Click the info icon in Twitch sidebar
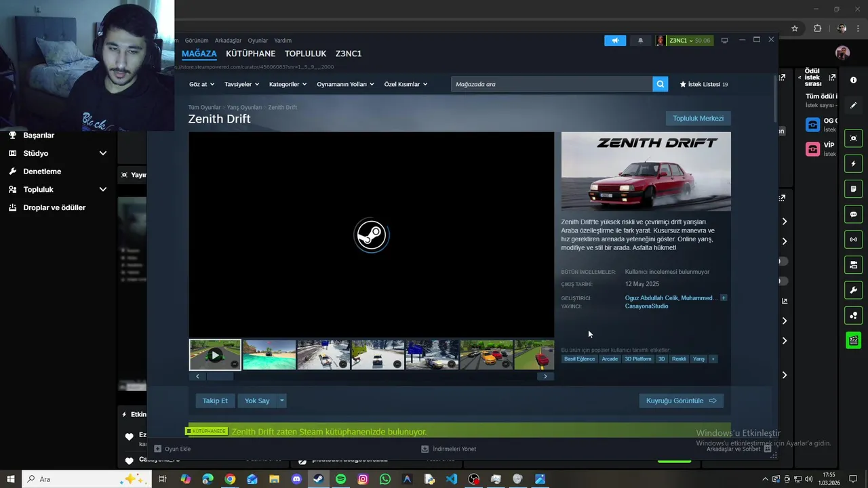 pos(853,80)
